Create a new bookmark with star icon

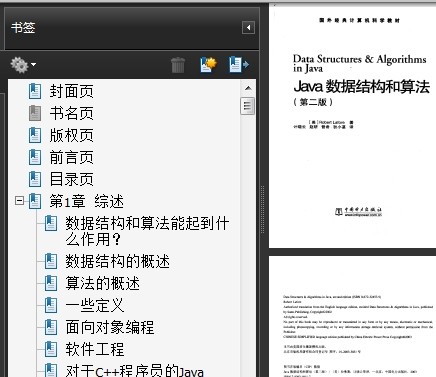point(208,65)
